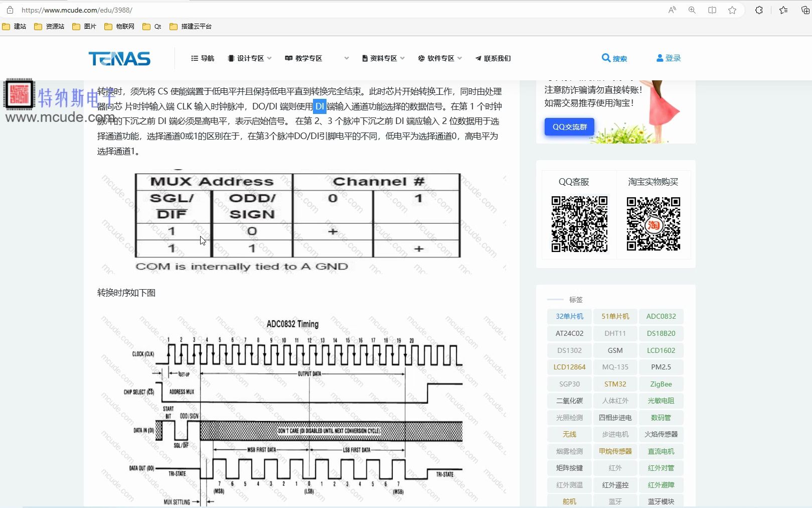Select the 直流电机 tag
Viewport: 812px width, 508px height.
661,451
